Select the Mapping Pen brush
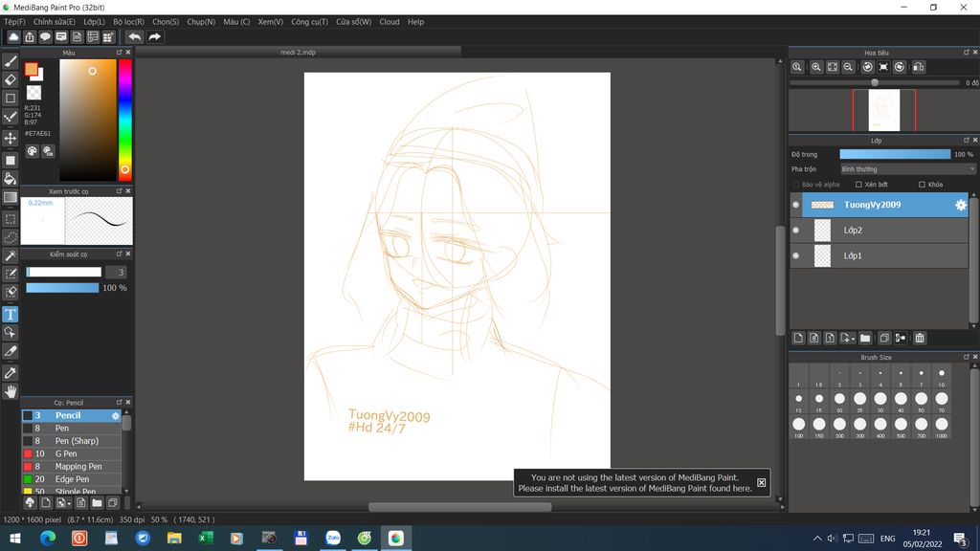This screenshot has width=980, height=551. pyautogui.click(x=71, y=466)
